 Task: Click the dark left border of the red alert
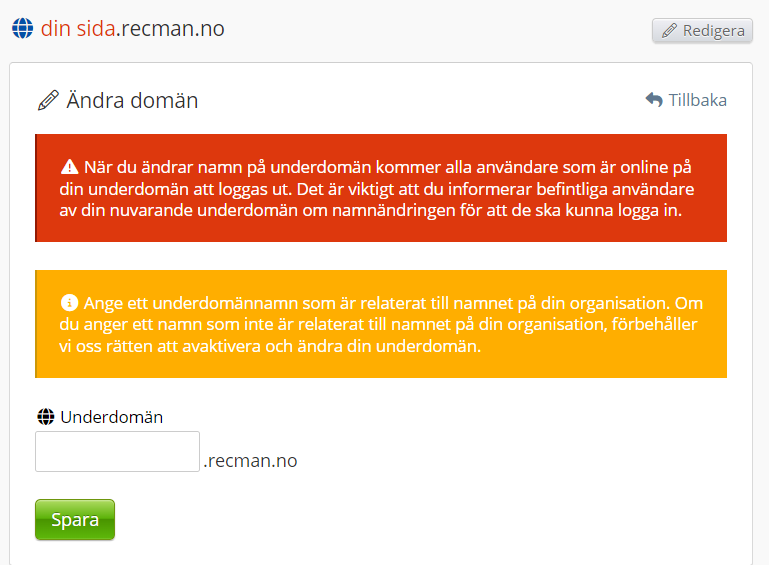point(36,188)
